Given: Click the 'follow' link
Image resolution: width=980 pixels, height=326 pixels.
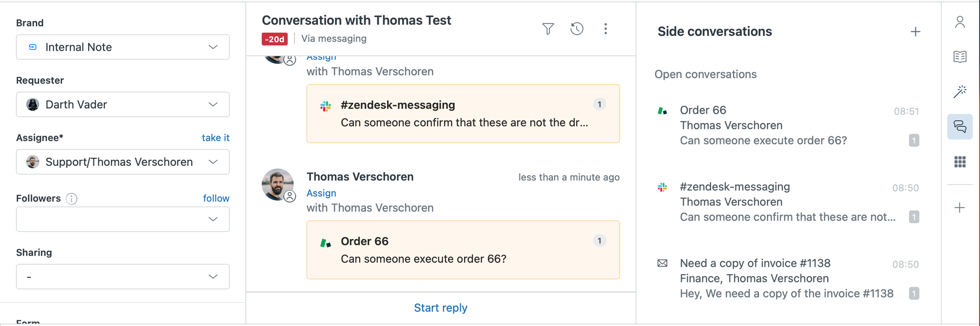Looking at the screenshot, I should (x=216, y=198).
